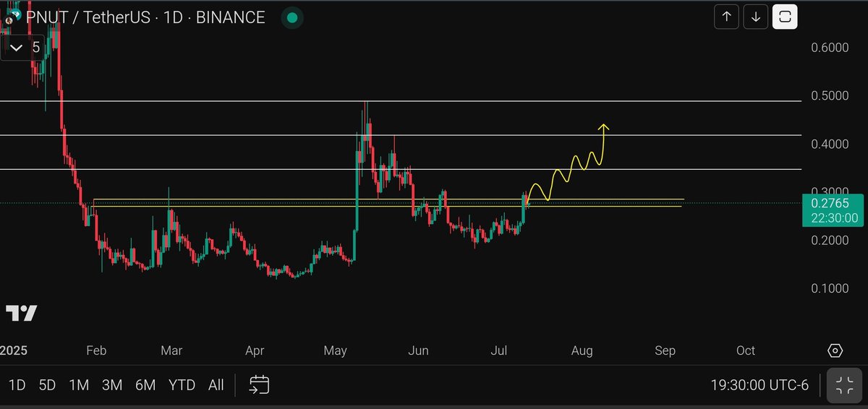This screenshot has width=868, height=409.
Task: Toggle the fullscreen frame button at top
Action: tap(785, 16)
